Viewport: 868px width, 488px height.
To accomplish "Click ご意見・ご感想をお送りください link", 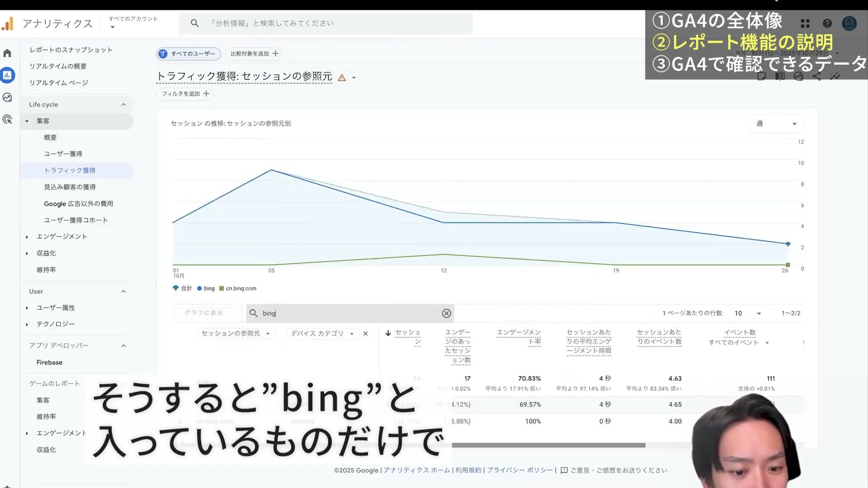I will [x=618, y=470].
